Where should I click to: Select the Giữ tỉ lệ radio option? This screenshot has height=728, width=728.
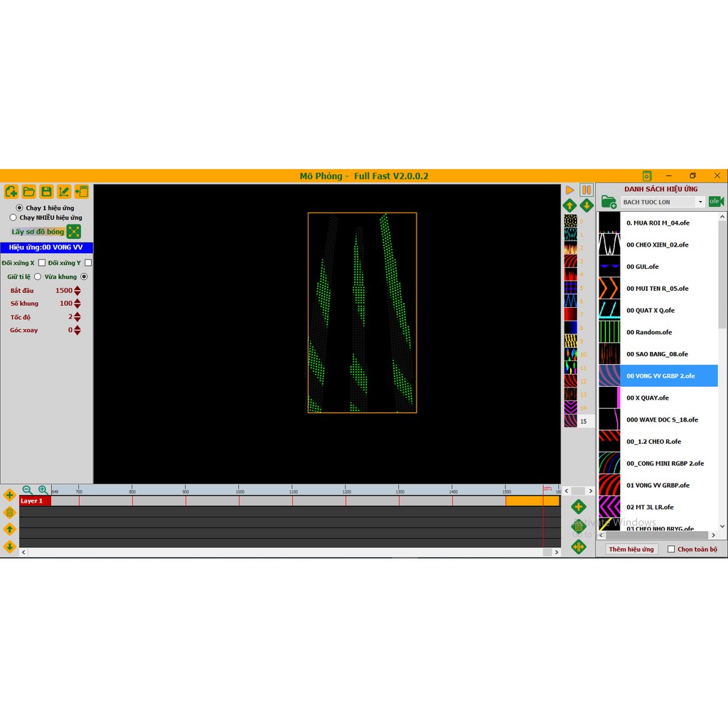38,277
